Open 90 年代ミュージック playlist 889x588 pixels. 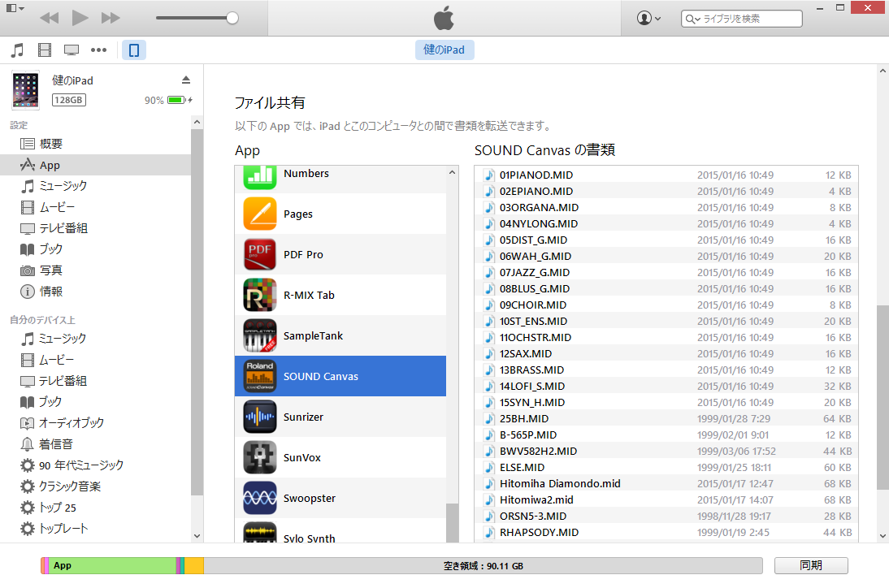95,465
